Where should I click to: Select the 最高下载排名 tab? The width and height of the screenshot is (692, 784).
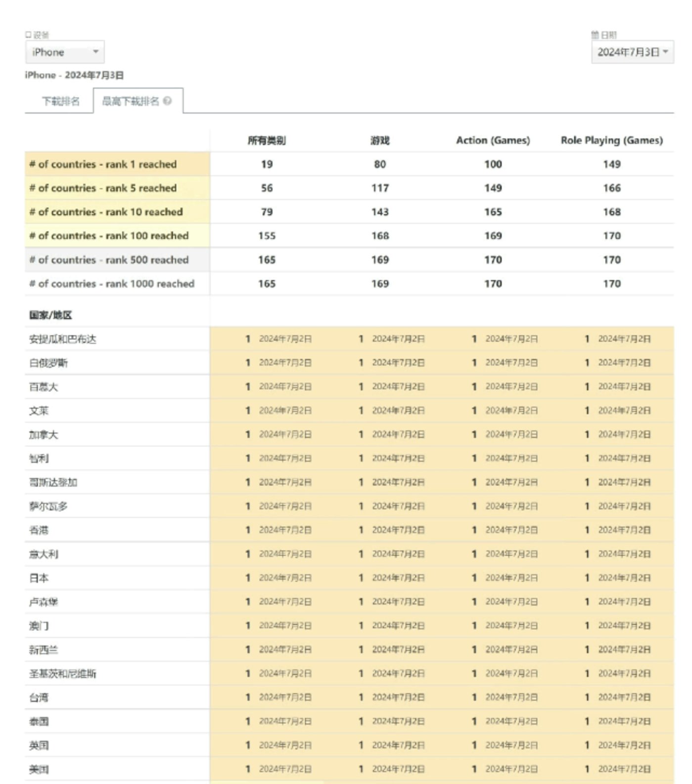click(131, 101)
